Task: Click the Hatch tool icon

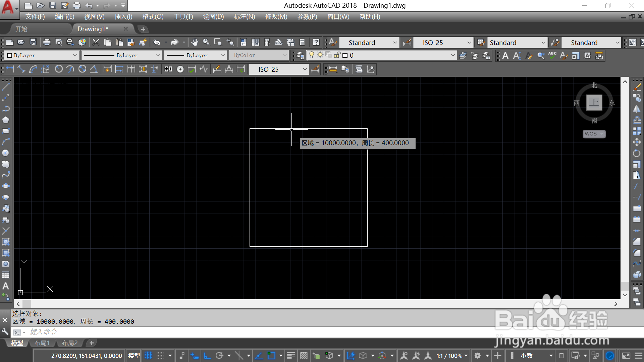Action: click(6, 242)
